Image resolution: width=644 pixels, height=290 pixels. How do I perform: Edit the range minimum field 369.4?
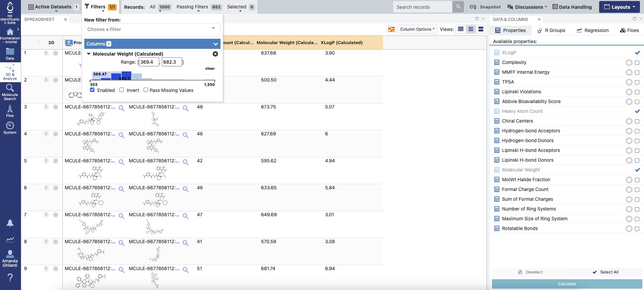pos(149,62)
